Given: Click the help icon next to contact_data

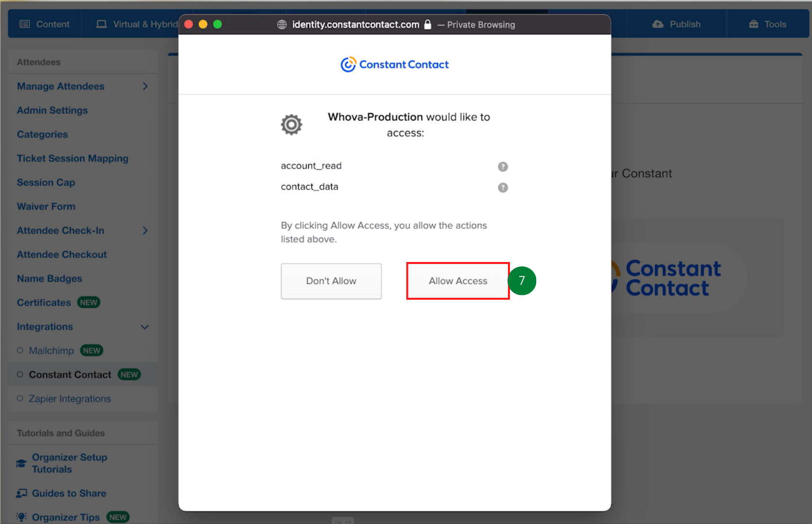Looking at the screenshot, I should tap(503, 188).
